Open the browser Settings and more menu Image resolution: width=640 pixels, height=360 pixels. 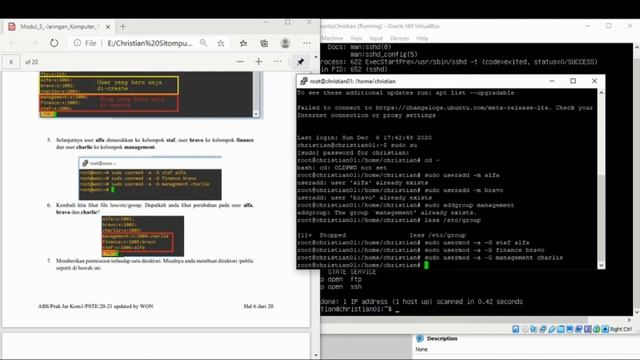[x=307, y=43]
